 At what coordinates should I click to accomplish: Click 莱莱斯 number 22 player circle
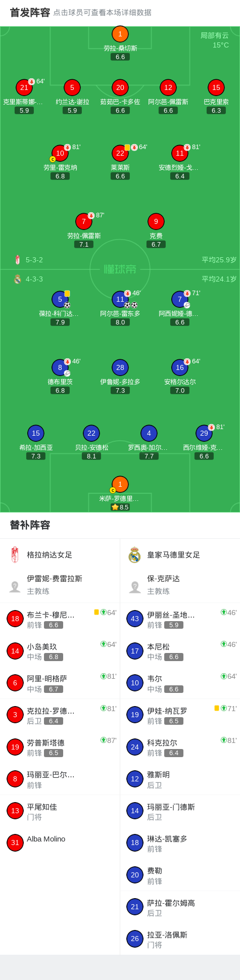[x=120, y=153]
